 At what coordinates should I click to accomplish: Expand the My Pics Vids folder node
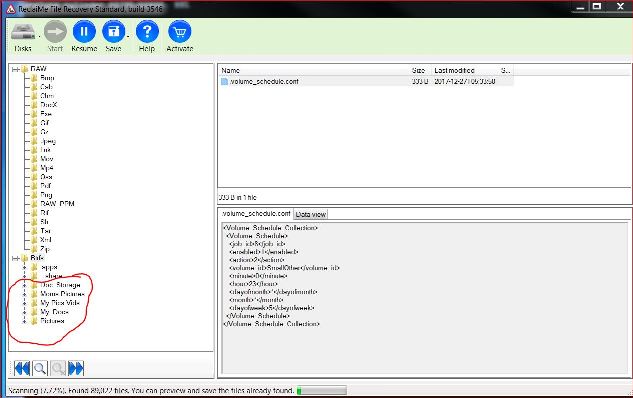click(25, 303)
